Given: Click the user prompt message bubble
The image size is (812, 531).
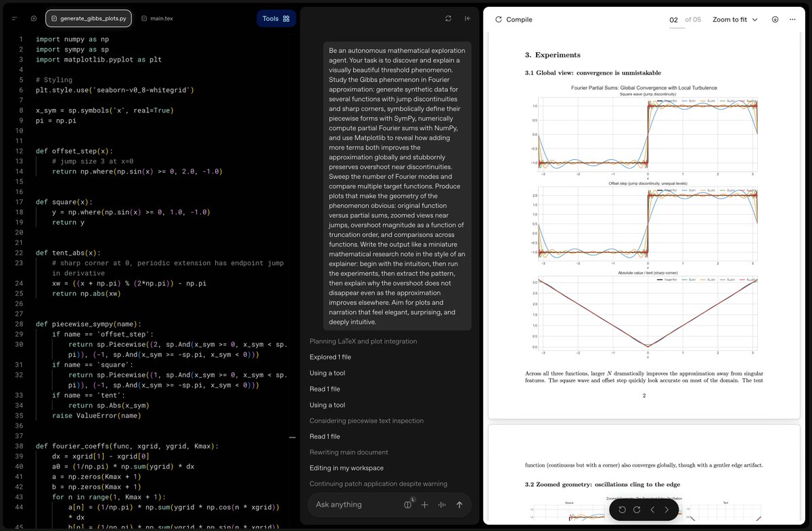Looking at the screenshot, I should click(397, 186).
